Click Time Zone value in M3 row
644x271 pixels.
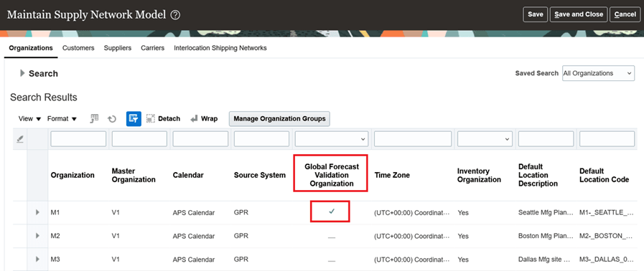(x=412, y=260)
